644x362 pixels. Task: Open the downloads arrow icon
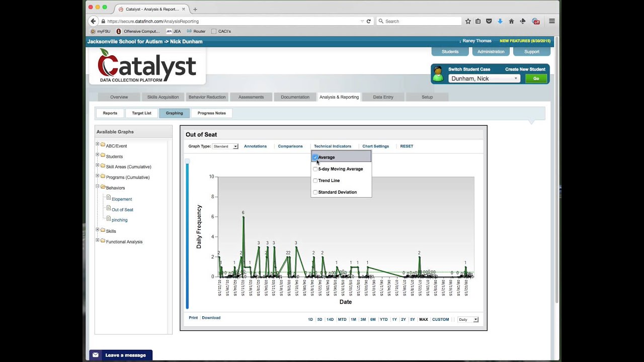[x=500, y=21]
